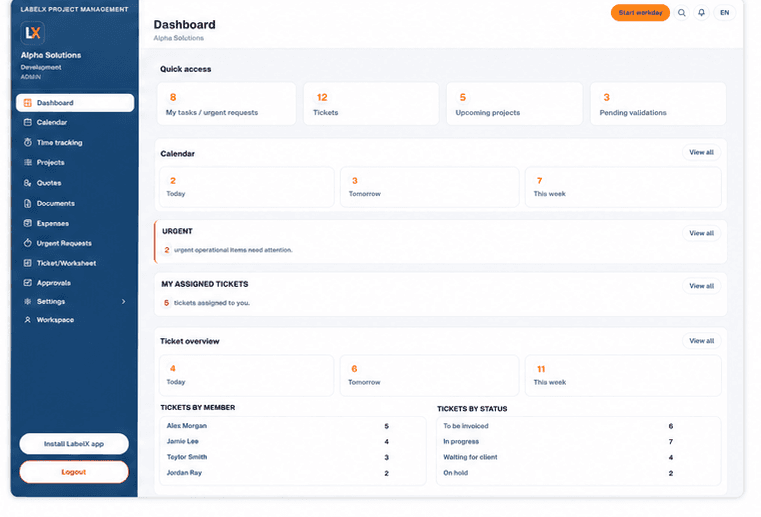
Task: Click the Dashboard grid icon in sidebar
Action: pyautogui.click(x=28, y=103)
